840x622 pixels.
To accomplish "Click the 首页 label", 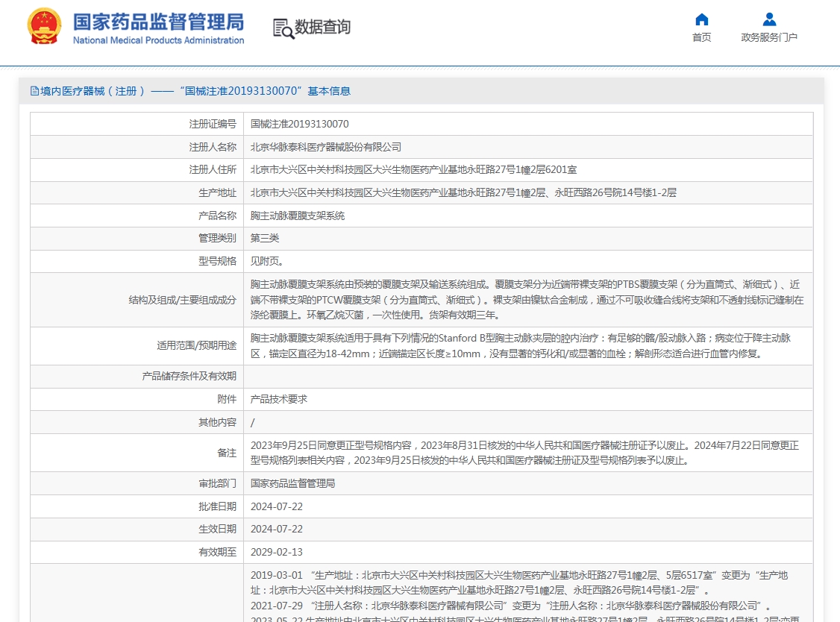I will (702, 37).
